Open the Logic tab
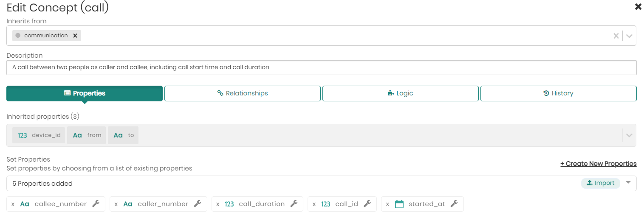644x215 pixels. coord(400,93)
